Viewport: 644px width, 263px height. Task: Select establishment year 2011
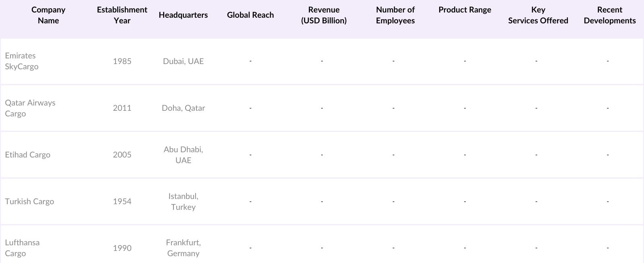(x=122, y=108)
